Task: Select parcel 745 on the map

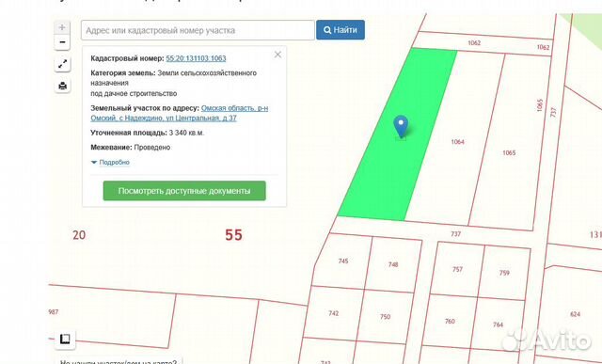Action: (342, 261)
